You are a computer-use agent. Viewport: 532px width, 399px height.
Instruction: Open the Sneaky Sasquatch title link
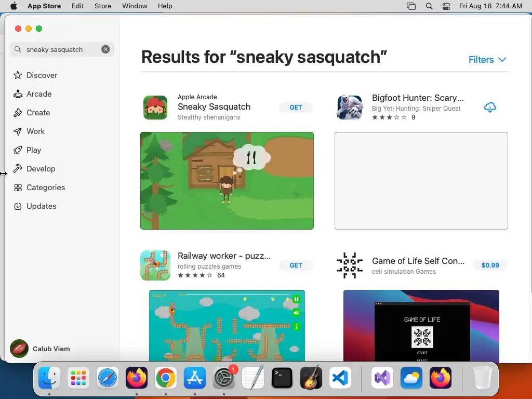click(x=214, y=107)
